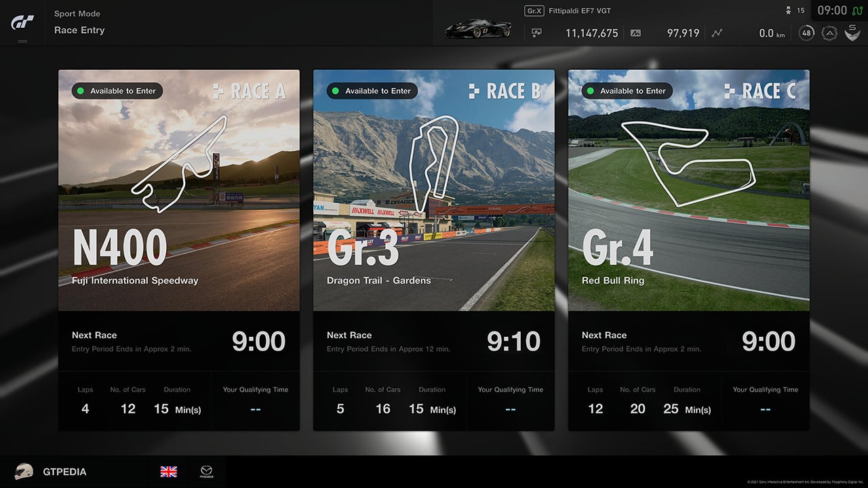Click the Gran Turismo logo icon
The height and width of the screenshot is (488, 868).
22,22
